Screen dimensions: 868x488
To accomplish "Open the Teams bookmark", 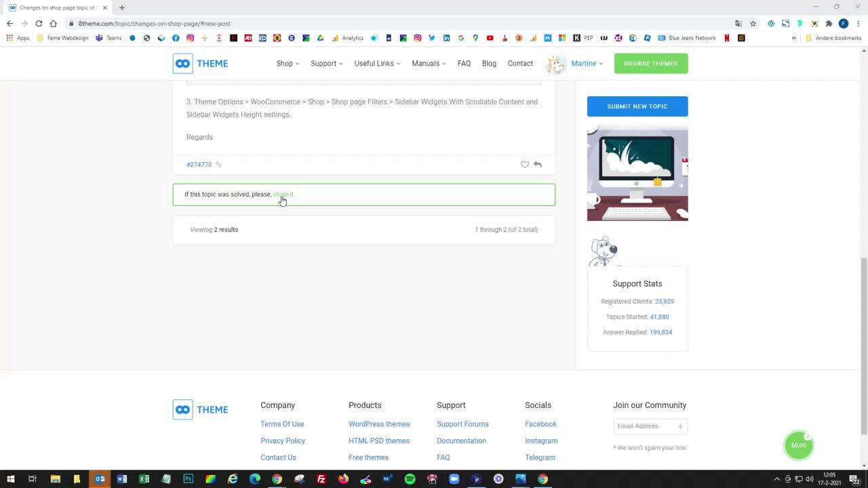I will (x=108, y=38).
